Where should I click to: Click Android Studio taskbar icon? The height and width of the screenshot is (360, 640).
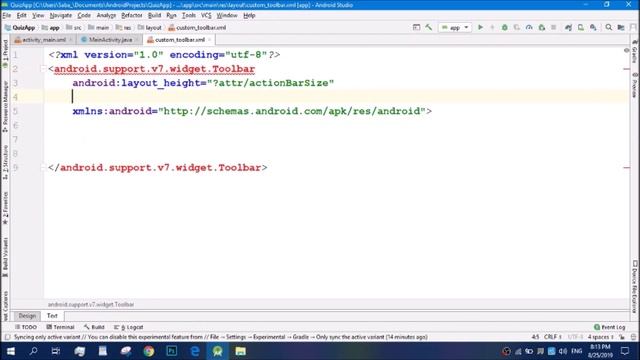(218, 351)
